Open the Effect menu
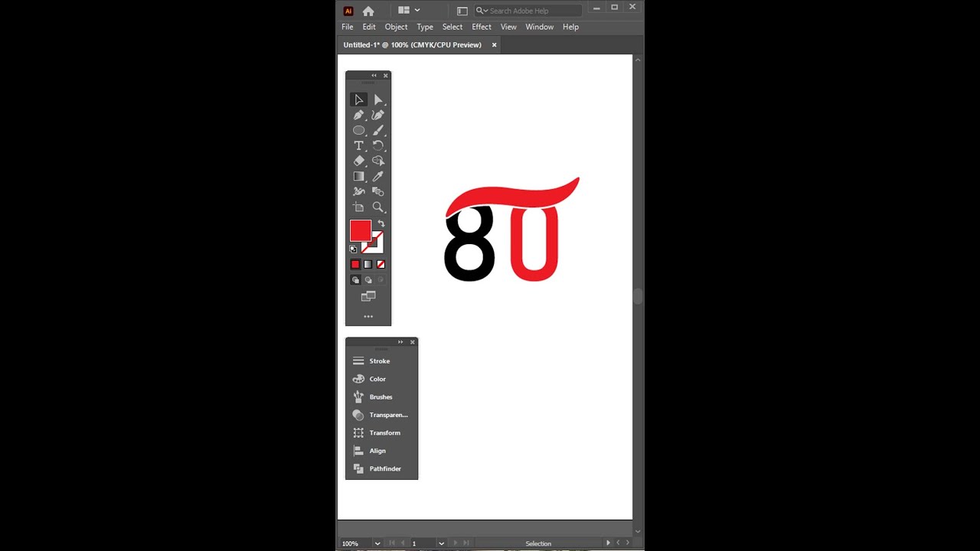 [482, 27]
